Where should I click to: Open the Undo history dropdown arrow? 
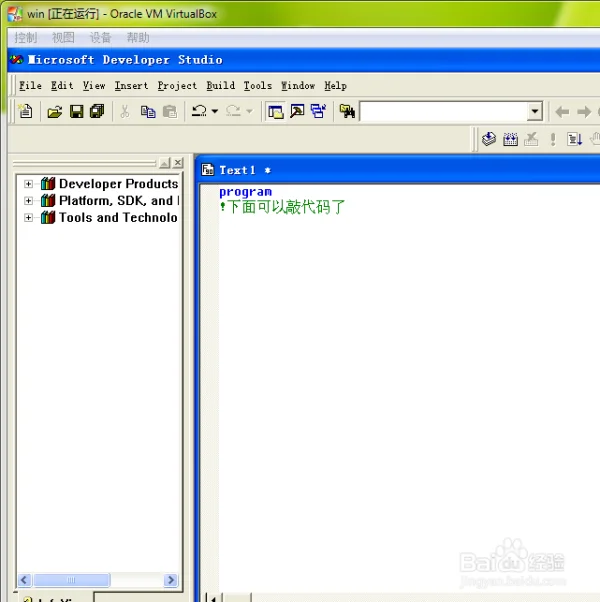pos(215,111)
